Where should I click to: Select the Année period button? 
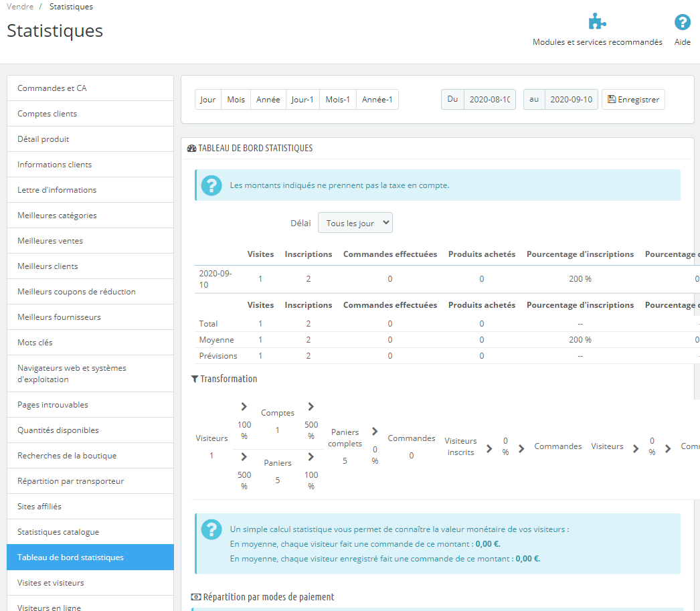pos(268,100)
